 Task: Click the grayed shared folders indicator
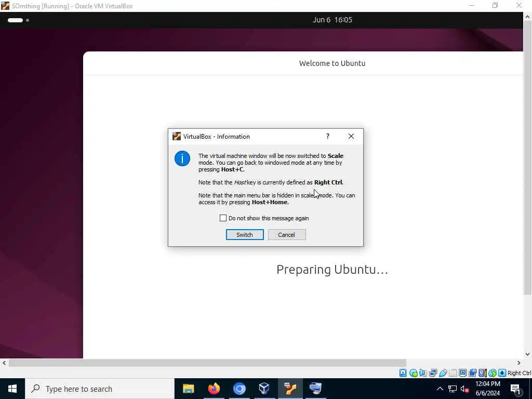tap(453, 373)
